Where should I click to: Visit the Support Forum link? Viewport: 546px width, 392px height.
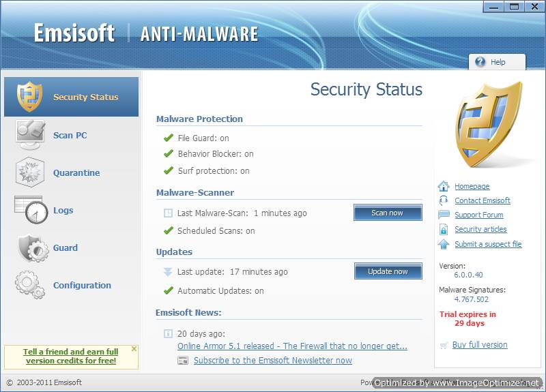point(479,215)
